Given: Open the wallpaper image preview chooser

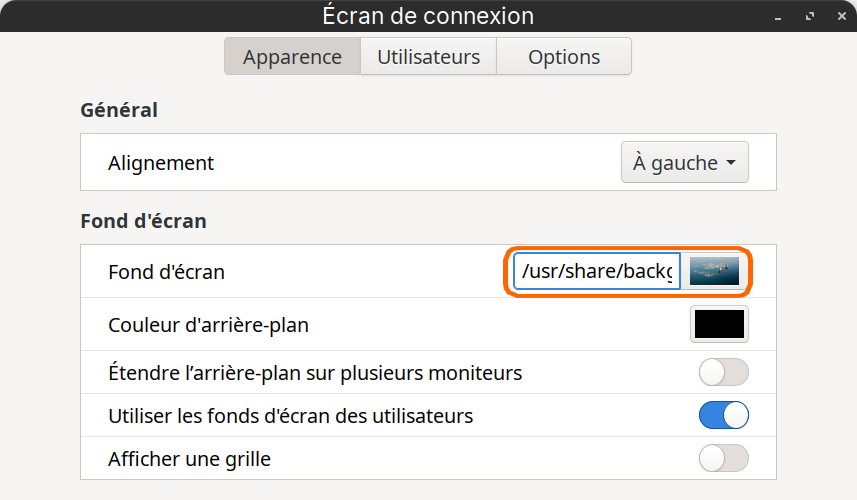Looking at the screenshot, I should (x=714, y=272).
